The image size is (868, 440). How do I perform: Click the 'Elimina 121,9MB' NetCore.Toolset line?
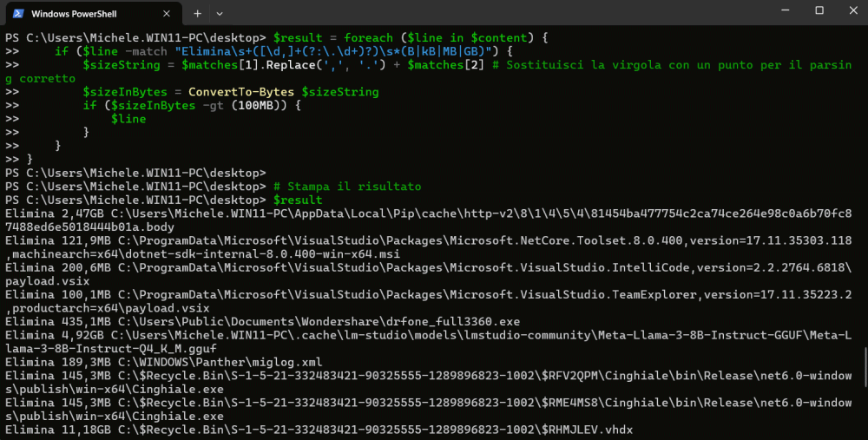point(429,247)
